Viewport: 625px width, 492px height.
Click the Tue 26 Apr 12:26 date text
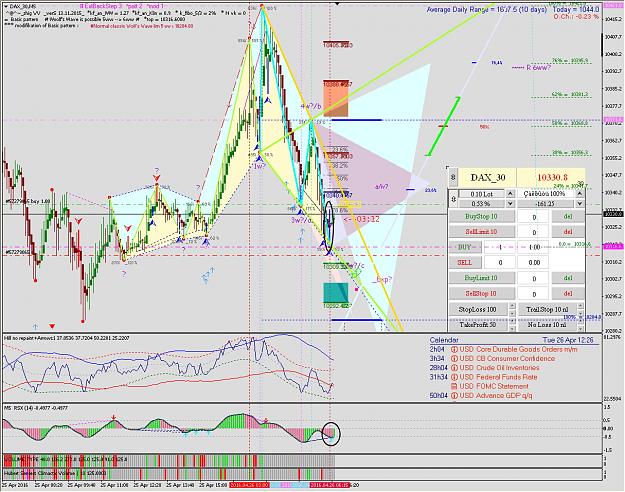coord(568,340)
